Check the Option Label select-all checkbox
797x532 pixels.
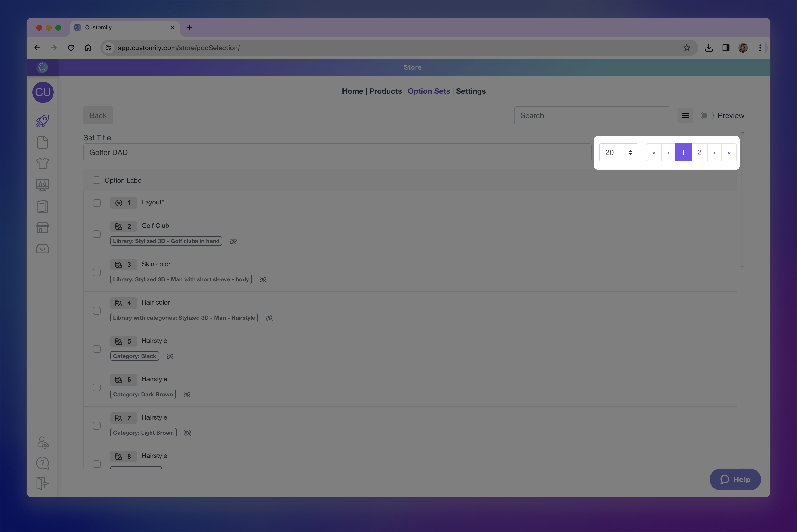[x=97, y=180]
